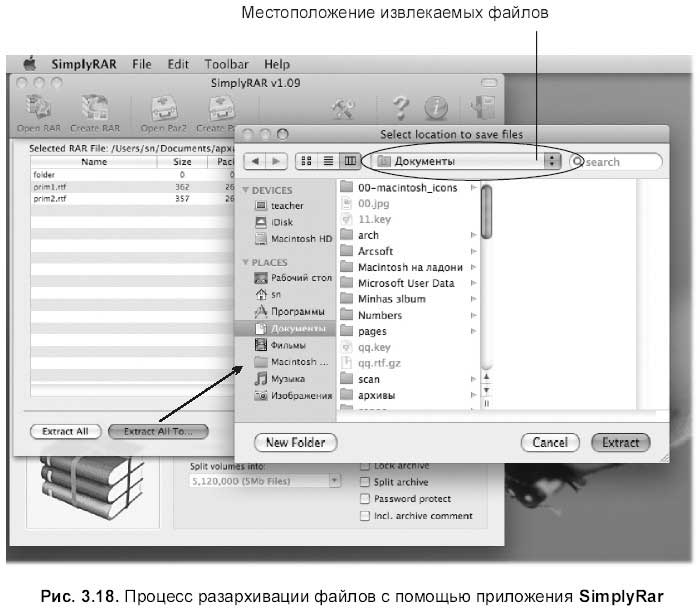Image resolution: width=700 pixels, height=608 pixels.
Task: Open the Документы location dropdown
Action: [x=466, y=161]
